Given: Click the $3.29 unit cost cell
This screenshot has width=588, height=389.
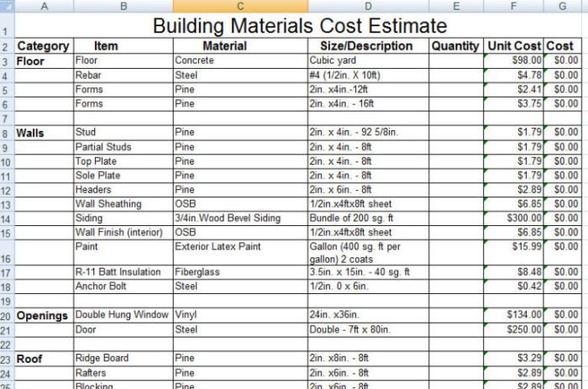Looking at the screenshot, I should (513, 359).
